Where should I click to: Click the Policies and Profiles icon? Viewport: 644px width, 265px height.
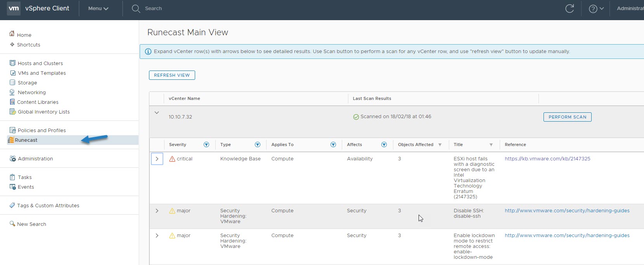tap(12, 130)
